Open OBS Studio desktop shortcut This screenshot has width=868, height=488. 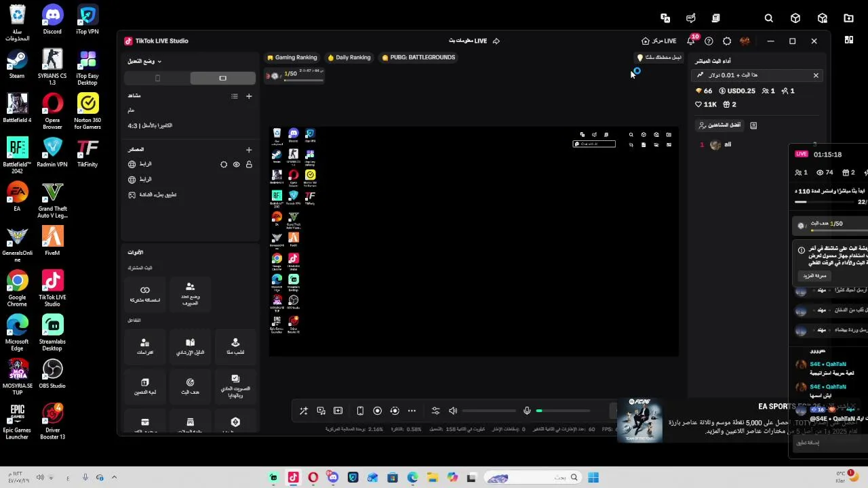tap(52, 374)
